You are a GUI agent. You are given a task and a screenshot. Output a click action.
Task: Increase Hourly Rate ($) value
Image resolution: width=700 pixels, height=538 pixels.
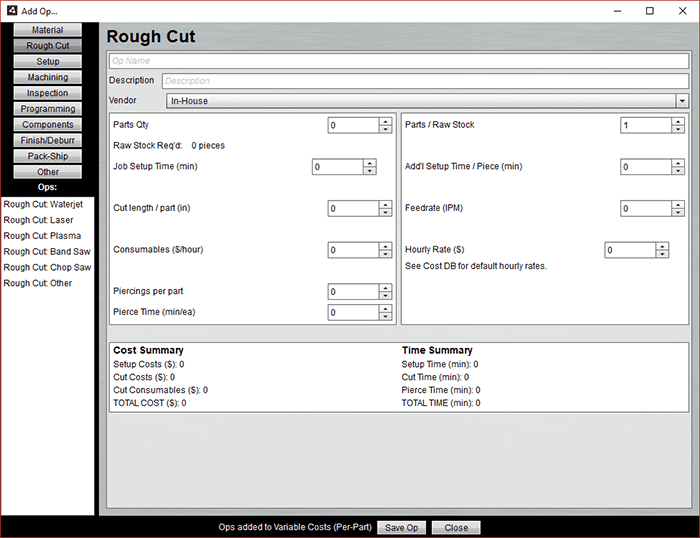click(x=662, y=246)
